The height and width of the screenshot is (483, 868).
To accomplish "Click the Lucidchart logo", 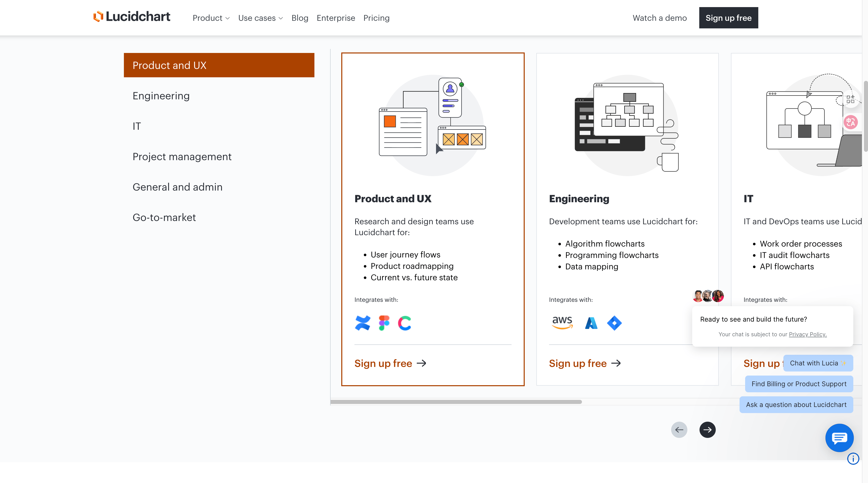I will [x=131, y=16].
